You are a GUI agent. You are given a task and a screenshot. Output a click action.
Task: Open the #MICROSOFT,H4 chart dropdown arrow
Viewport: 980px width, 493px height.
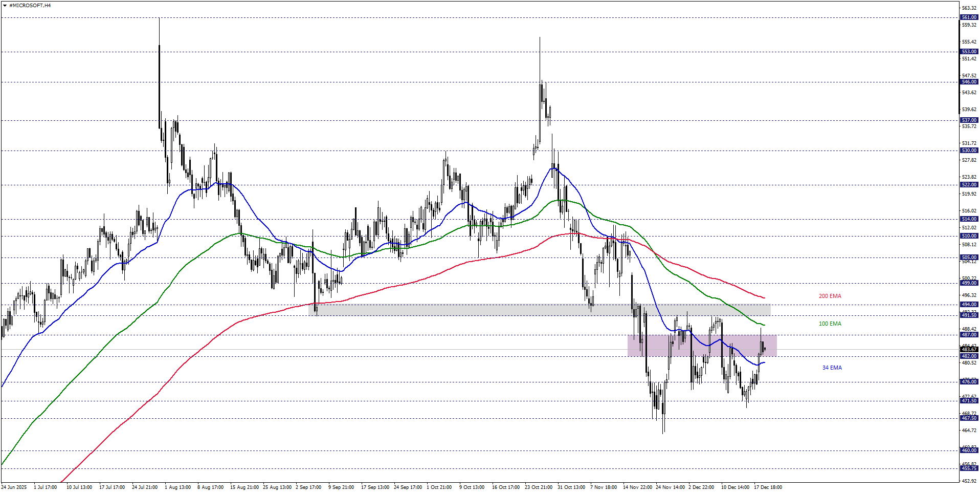pos(5,6)
